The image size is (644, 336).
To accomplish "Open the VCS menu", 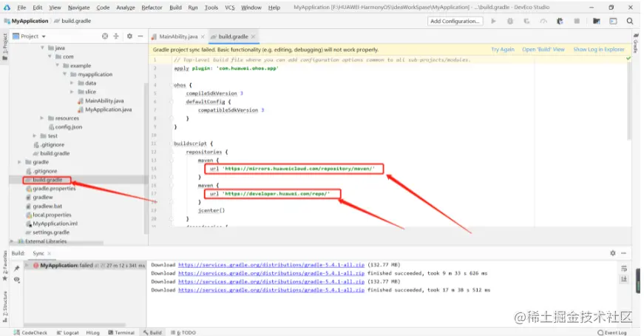I will tap(230, 7).
